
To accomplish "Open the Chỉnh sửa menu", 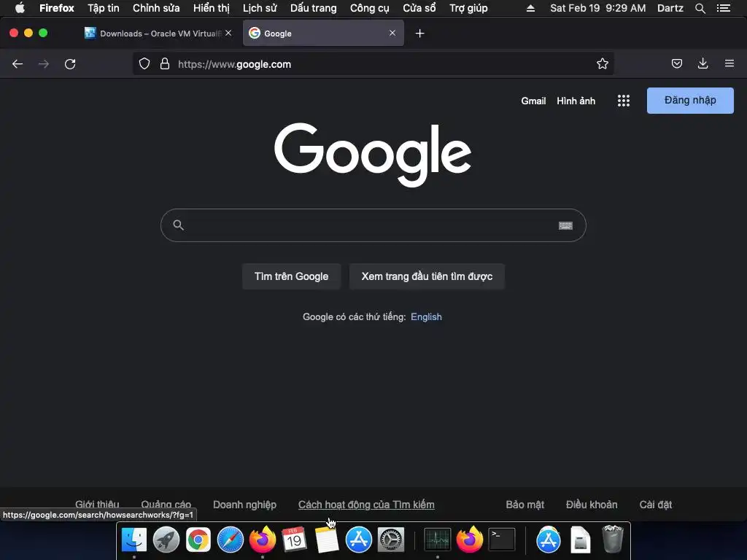I will click(x=156, y=8).
